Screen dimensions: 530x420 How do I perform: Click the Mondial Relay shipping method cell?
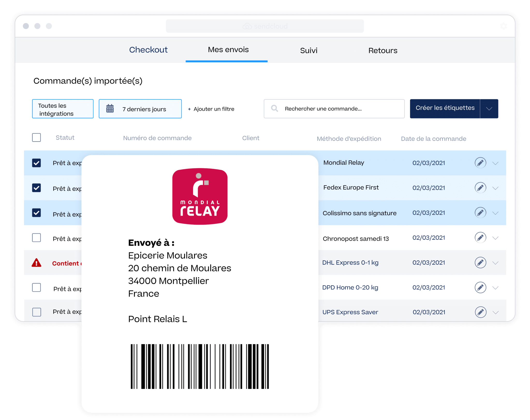pos(344,163)
